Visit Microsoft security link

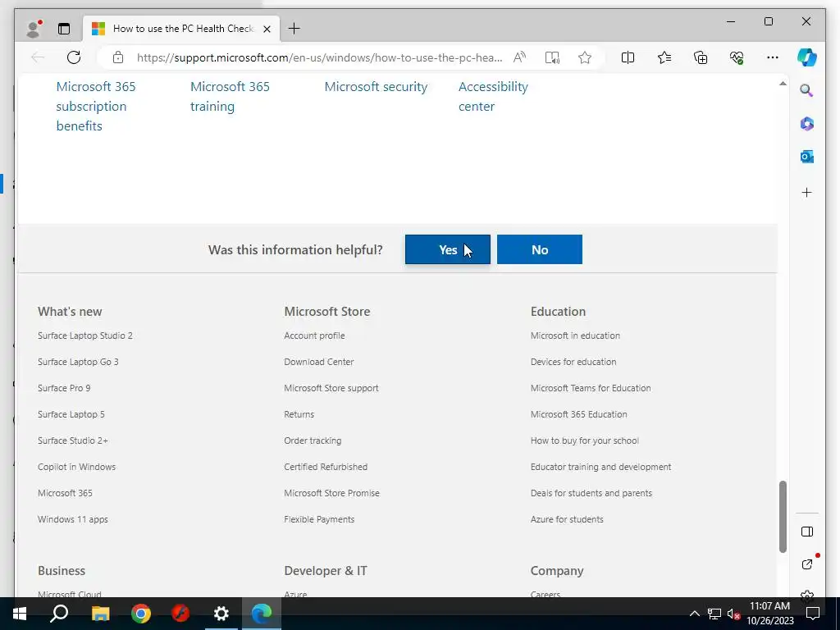(x=376, y=87)
